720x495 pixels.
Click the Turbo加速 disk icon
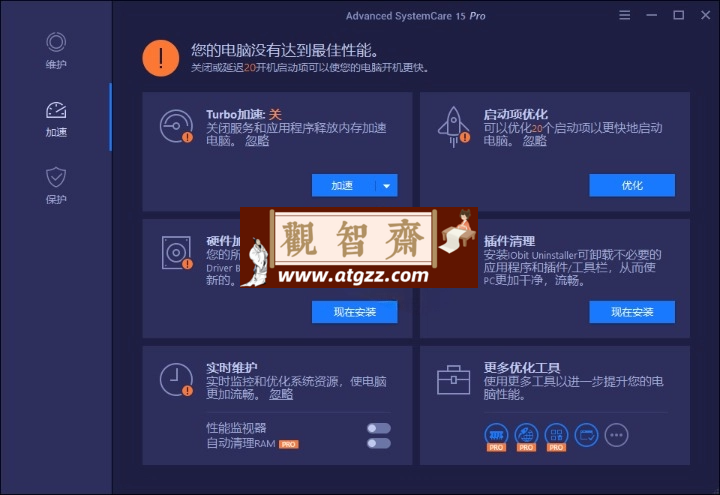[176, 126]
